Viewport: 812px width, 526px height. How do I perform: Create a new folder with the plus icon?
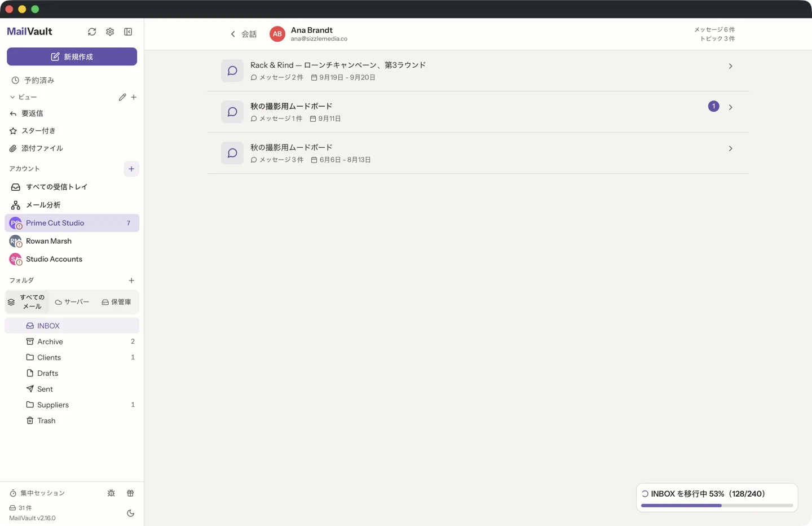pos(131,280)
